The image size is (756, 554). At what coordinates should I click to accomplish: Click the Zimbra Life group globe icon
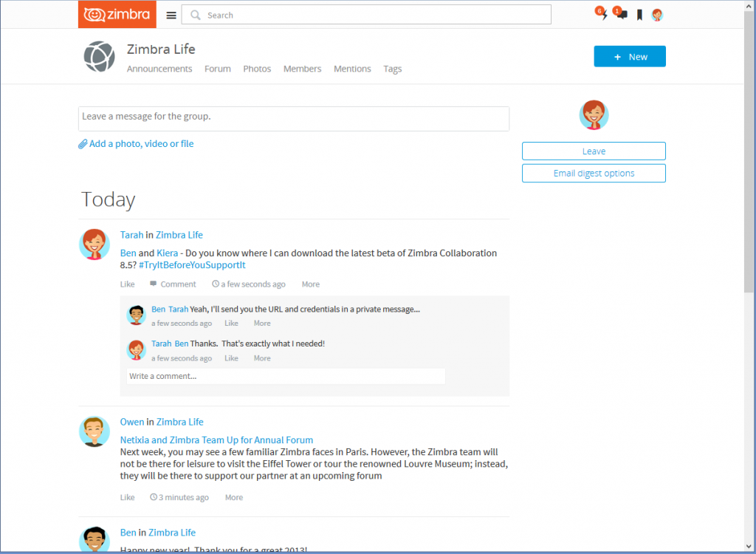coord(100,56)
